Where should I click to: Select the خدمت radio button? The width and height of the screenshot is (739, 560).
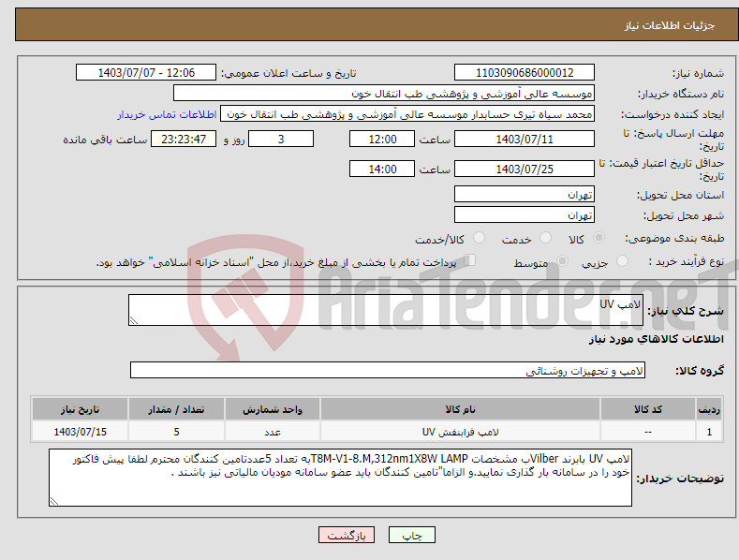click(x=545, y=238)
